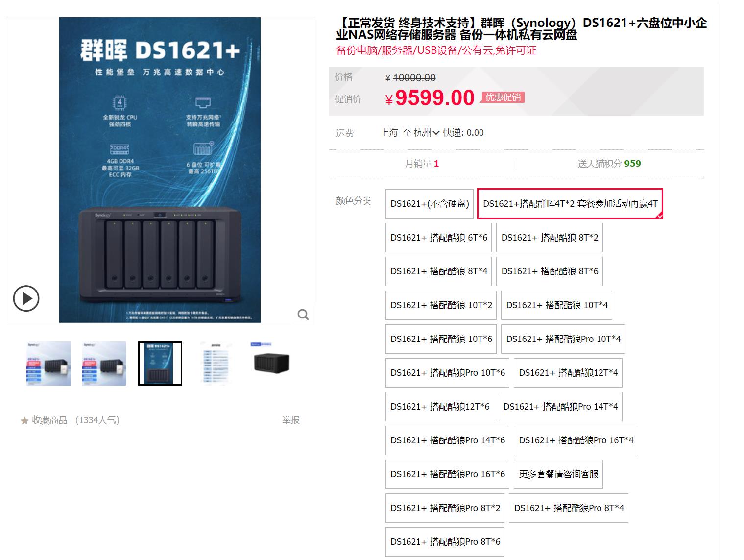Viewport: 744px width, 560px height.
Task: Select the black NAS device thumbnail
Action: [x=272, y=364]
